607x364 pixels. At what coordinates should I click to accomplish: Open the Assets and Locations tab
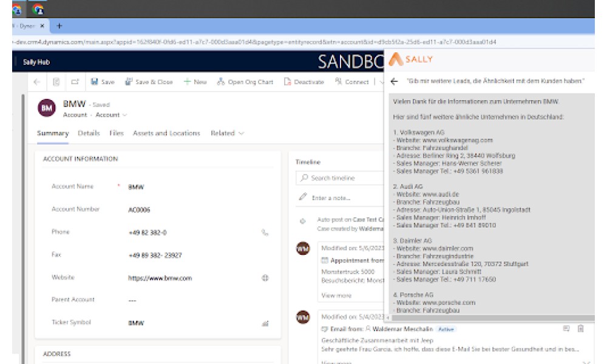[166, 133]
